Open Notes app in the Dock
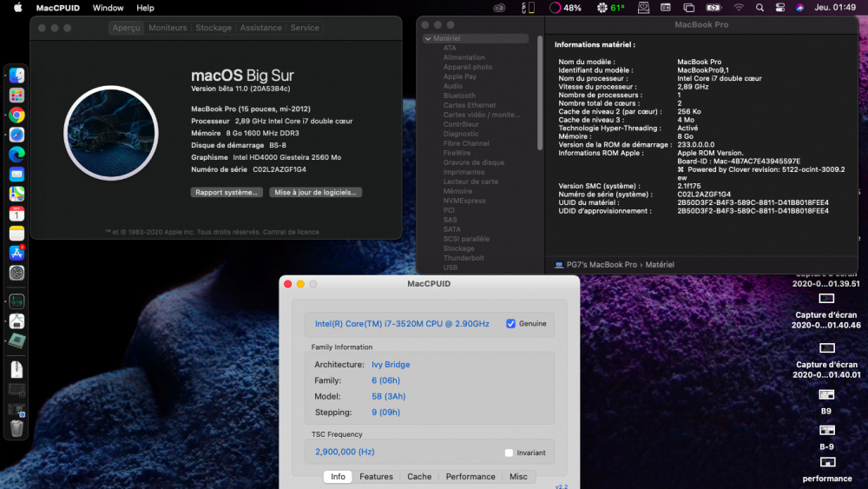This screenshot has width=868, height=489. click(16, 233)
